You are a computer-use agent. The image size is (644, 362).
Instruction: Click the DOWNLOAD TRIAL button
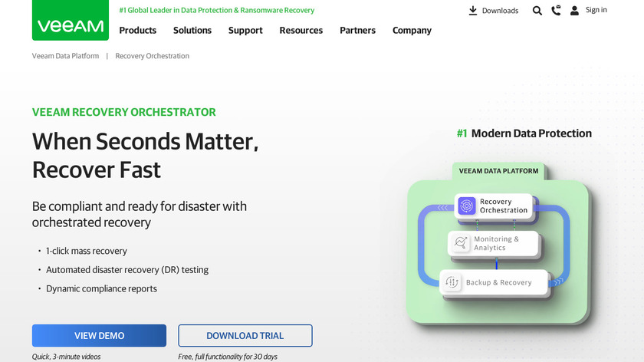tap(245, 335)
